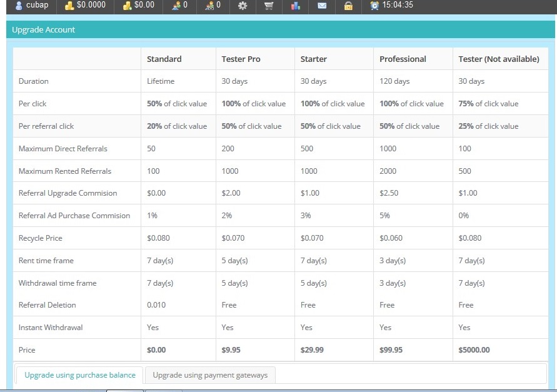This screenshot has height=392, width=557.
Task: Click the Standard column header
Action: click(164, 59)
